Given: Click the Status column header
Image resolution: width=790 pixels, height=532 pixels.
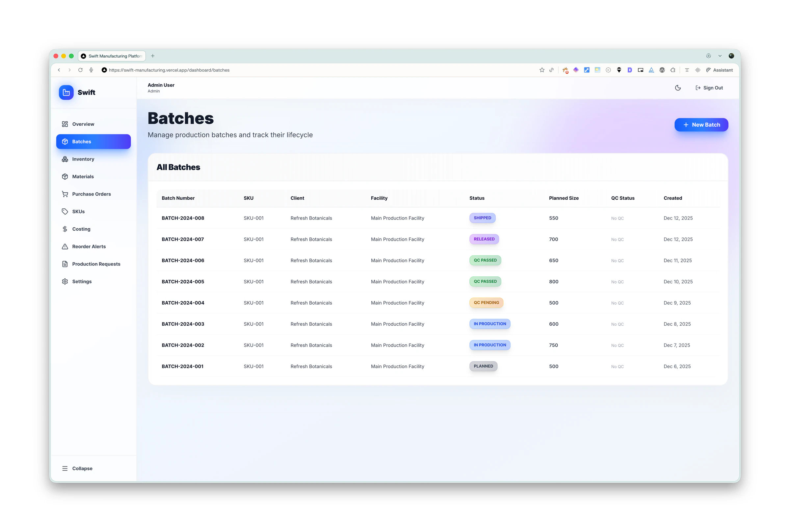Looking at the screenshot, I should [477, 198].
